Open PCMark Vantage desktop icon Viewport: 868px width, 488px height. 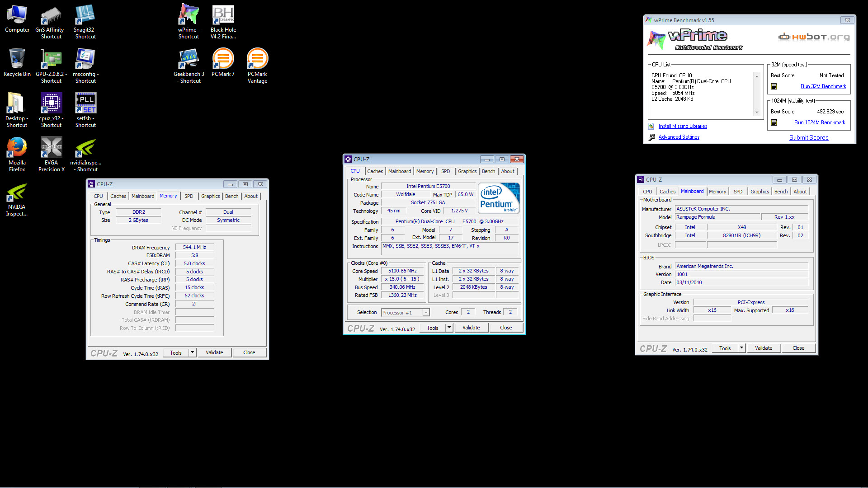257,66
